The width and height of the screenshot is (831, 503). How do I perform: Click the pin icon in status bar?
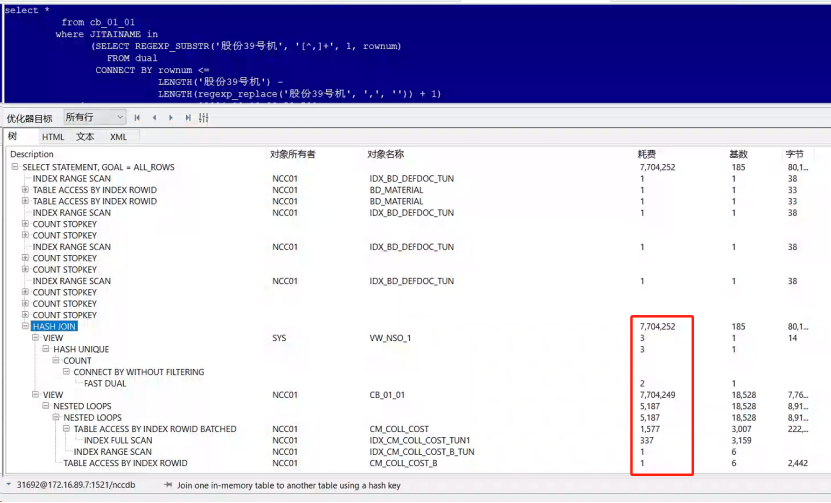point(168,485)
